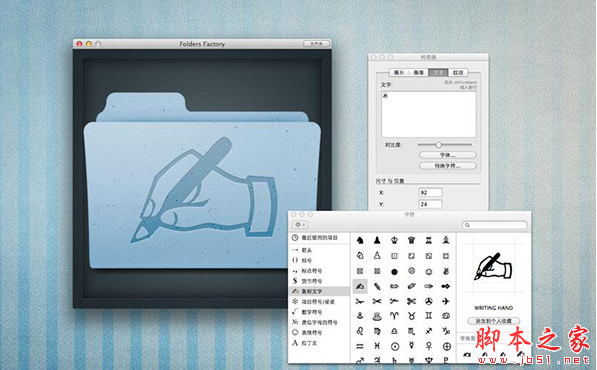The image size is (597, 370).
Task: Select the Leo zodiac glyph
Action: tap(360, 331)
